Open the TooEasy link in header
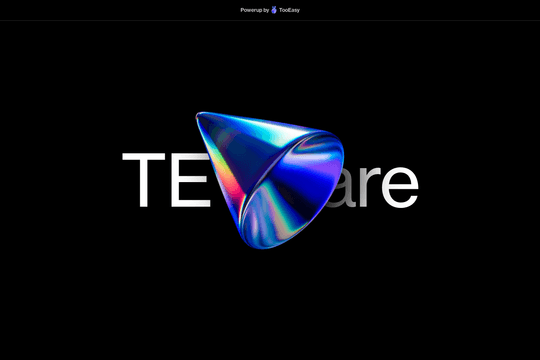Screen dimensions: 540x360 point(289,10)
